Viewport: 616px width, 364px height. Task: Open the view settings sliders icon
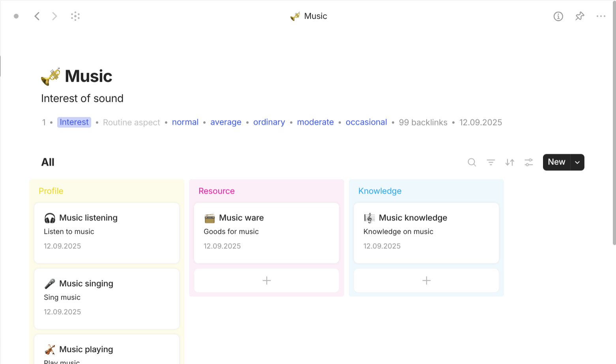click(529, 162)
